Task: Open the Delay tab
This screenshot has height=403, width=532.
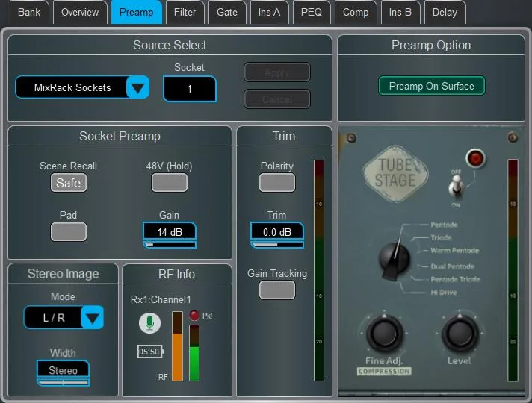Action: tap(445, 12)
